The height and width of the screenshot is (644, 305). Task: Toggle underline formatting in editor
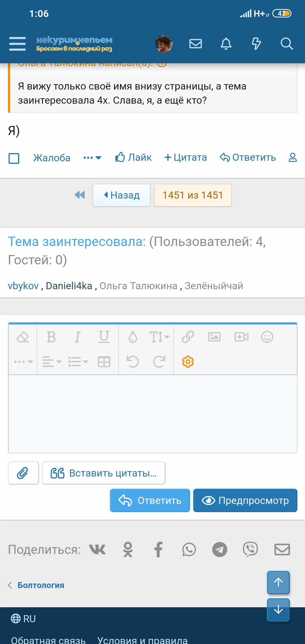click(104, 337)
